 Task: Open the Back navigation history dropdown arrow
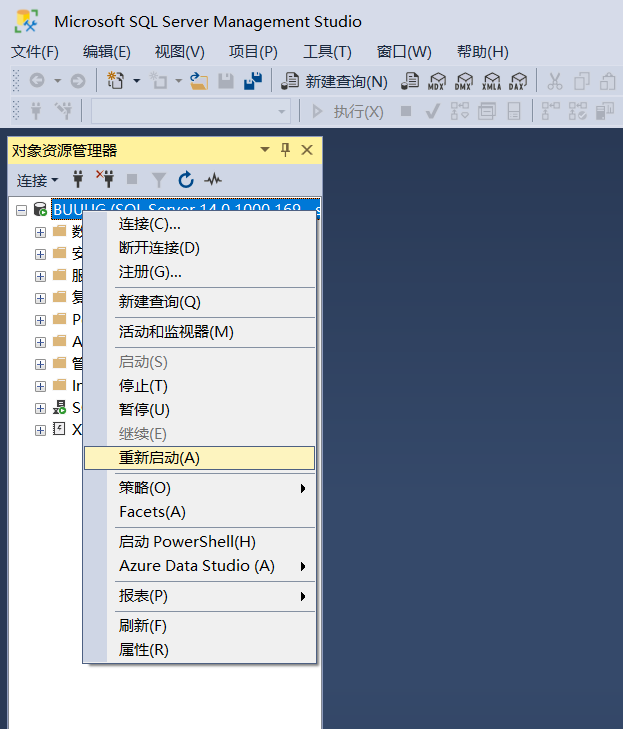[57, 81]
